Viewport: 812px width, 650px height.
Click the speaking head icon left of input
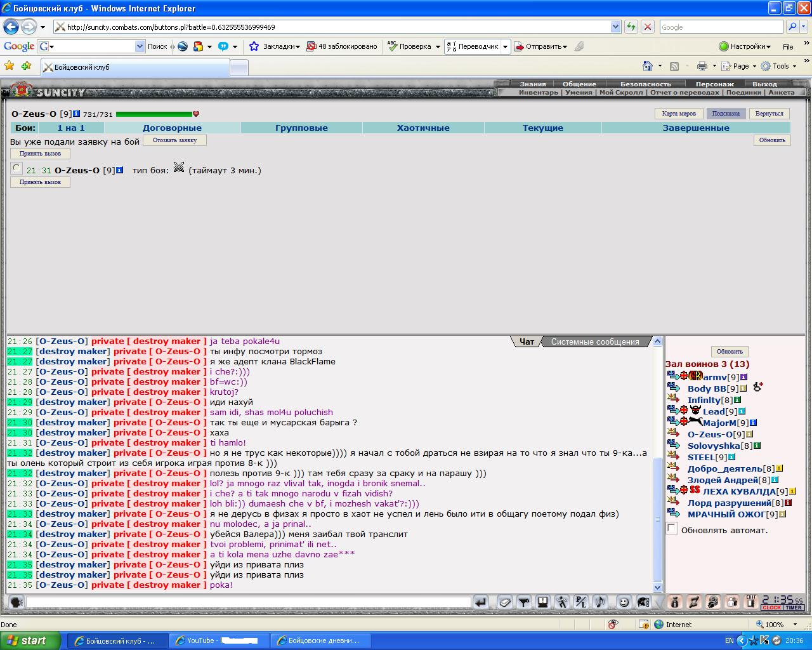click(x=16, y=602)
